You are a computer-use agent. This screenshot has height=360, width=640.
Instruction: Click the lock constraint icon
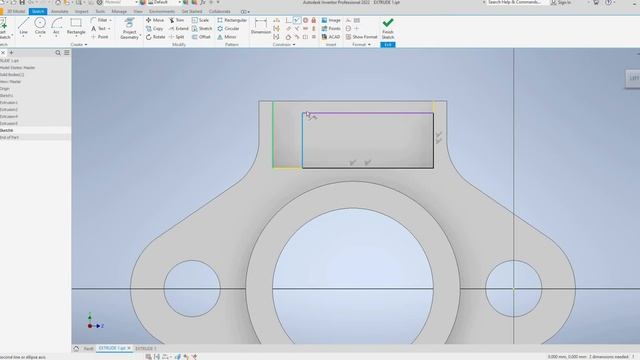(313, 20)
